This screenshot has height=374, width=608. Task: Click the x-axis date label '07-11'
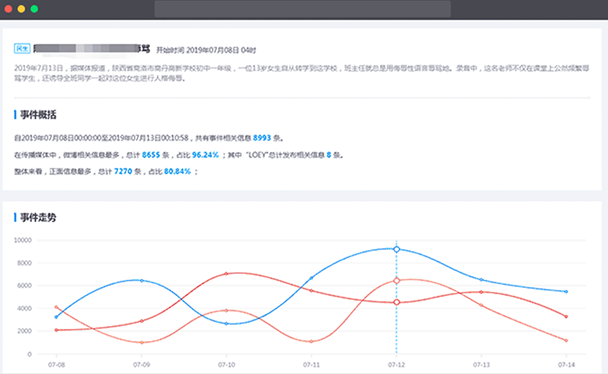(311, 365)
